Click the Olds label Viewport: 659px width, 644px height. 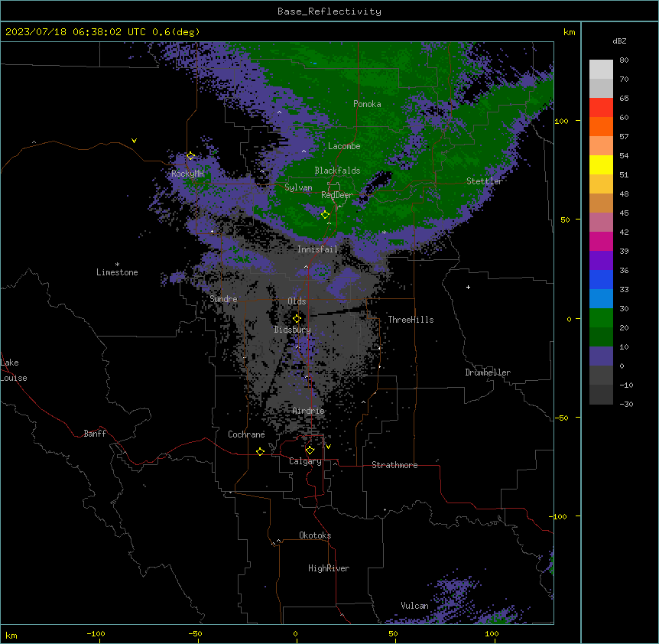[297, 301]
